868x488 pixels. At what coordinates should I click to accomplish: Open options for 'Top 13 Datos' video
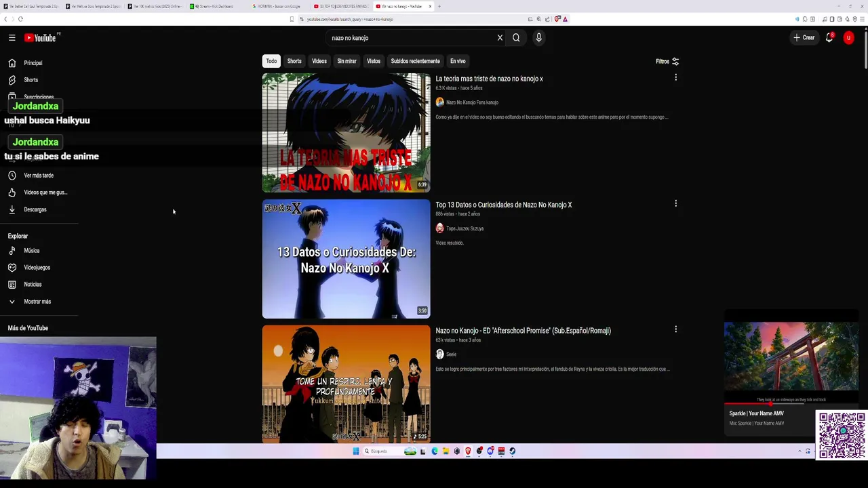[x=675, y=203]
